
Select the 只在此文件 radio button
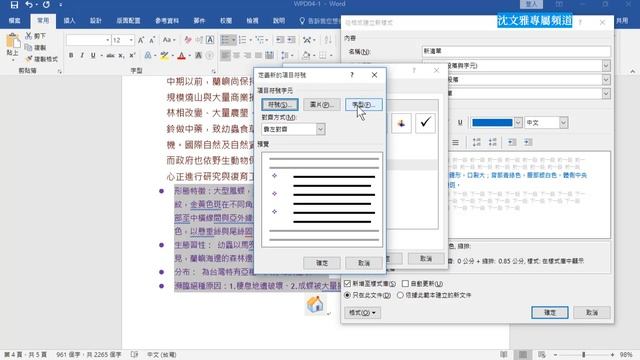(x=347, y=295)
